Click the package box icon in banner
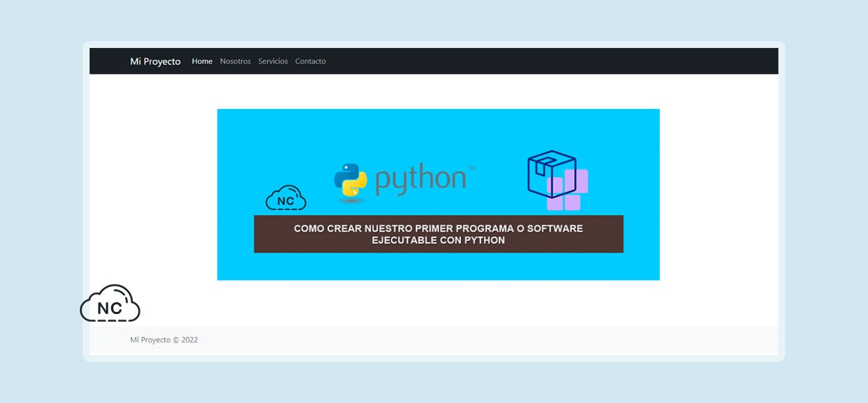 pos(558,180)
